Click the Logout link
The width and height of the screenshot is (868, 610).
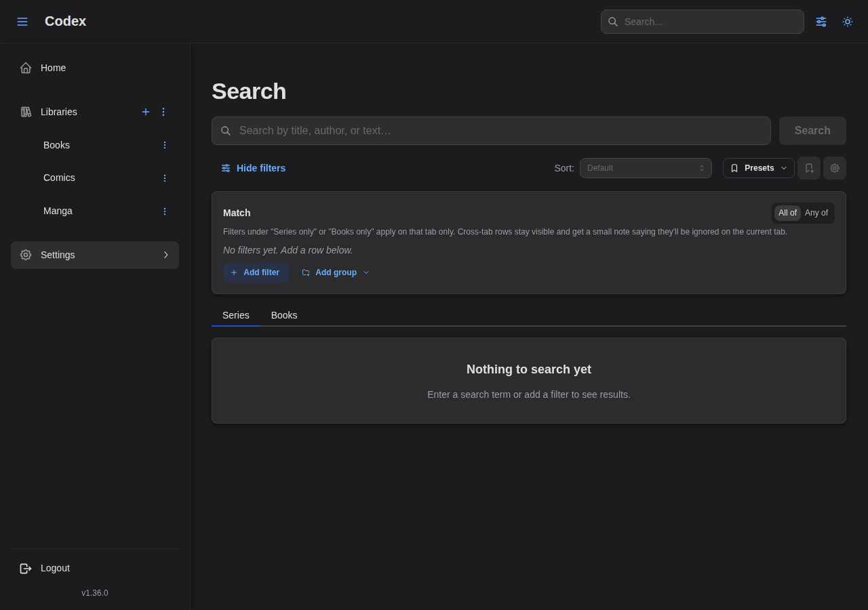pos(95,568)
